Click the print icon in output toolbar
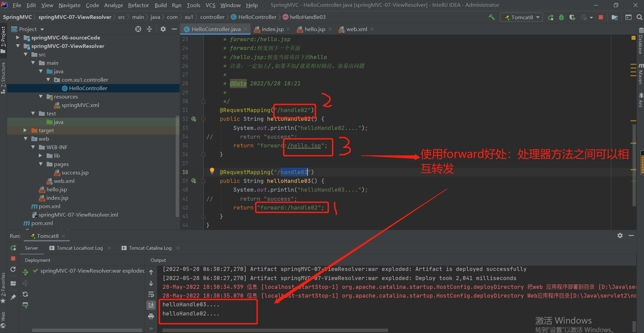Viewport: 644px width, 333px height. pos(151,316)
